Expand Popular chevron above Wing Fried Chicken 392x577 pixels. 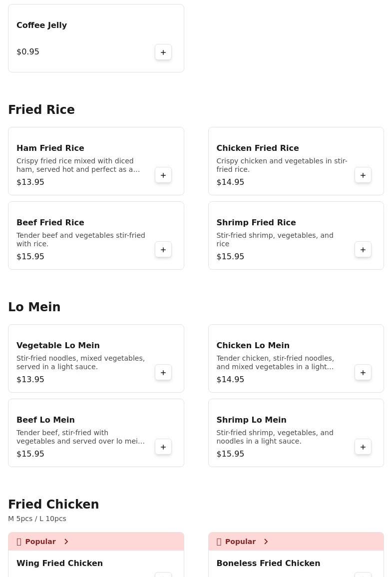(x=66, y=542)
